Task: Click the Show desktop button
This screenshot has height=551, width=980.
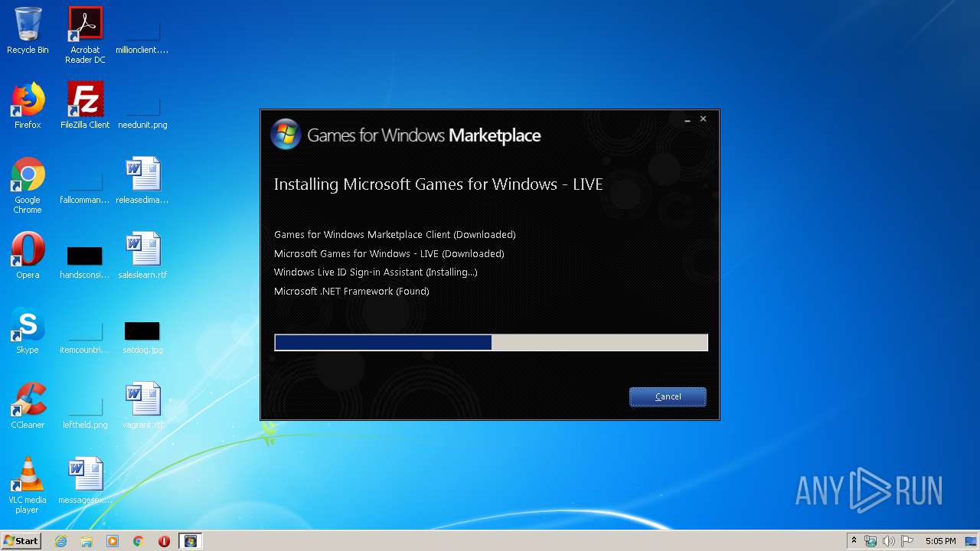Action: click(972, 541)
